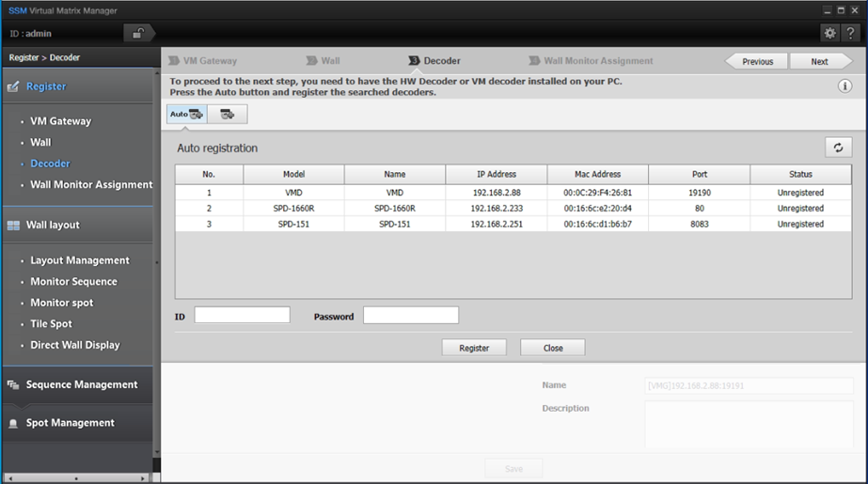Image resolution: width=868 pixels, height=484 pixels.
Task: Switch to manual decoder registration button
Action: 228,114
